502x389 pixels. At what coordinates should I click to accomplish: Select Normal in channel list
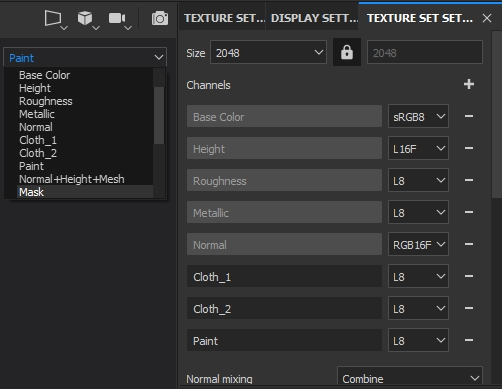(x=85, y=127)
